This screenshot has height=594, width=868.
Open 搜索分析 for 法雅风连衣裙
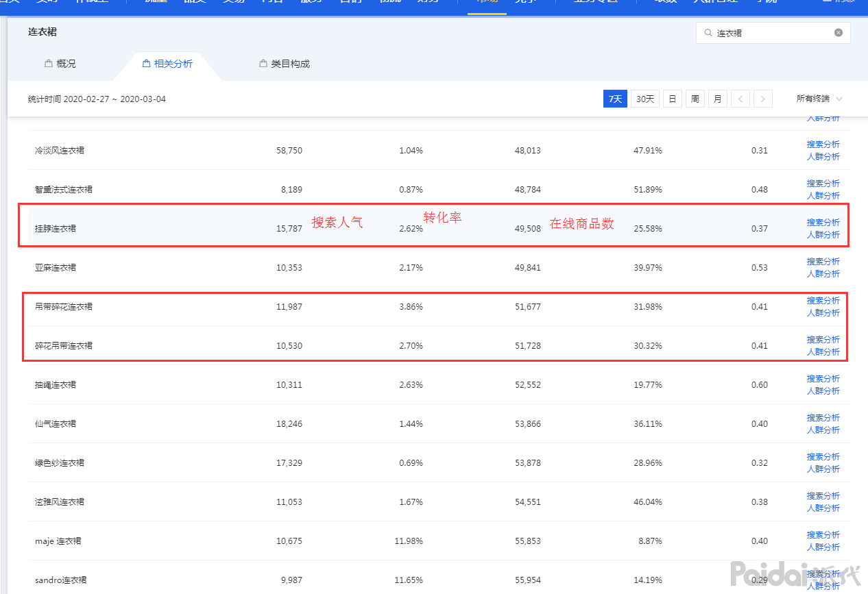point(823,495)
